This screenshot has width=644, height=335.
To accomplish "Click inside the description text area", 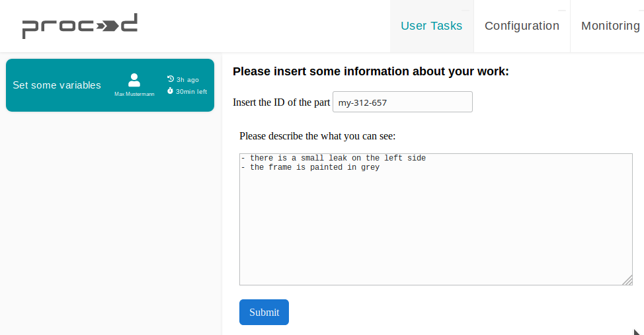I will coord(435,225).
